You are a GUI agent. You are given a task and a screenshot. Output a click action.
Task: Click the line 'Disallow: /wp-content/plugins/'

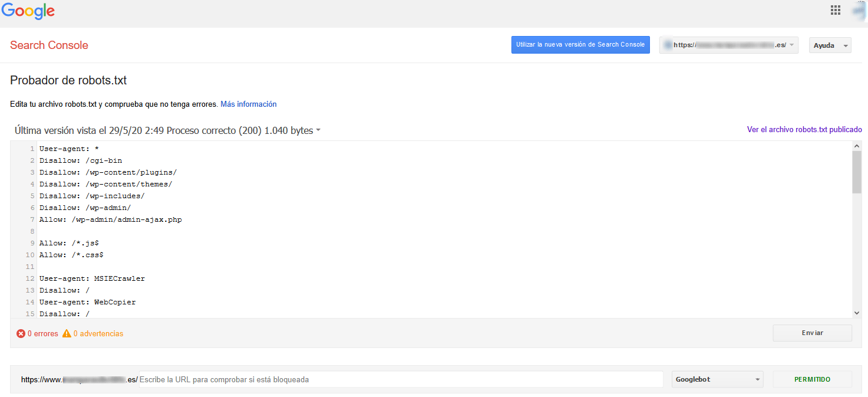pos(108,172)
